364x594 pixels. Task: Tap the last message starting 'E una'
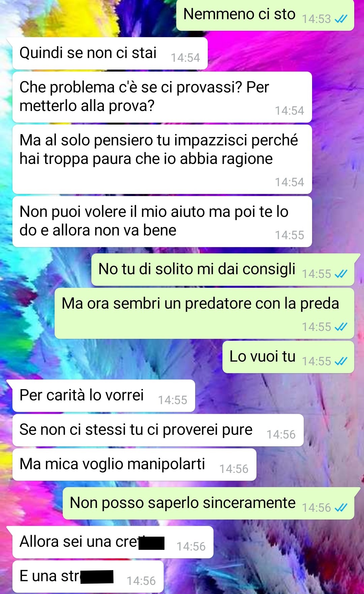click(88, 576)
